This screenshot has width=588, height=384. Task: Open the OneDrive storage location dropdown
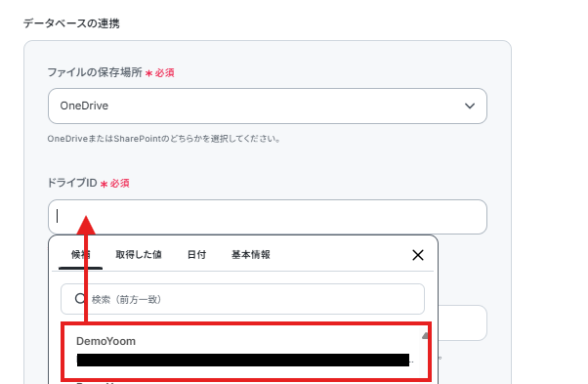268,107
